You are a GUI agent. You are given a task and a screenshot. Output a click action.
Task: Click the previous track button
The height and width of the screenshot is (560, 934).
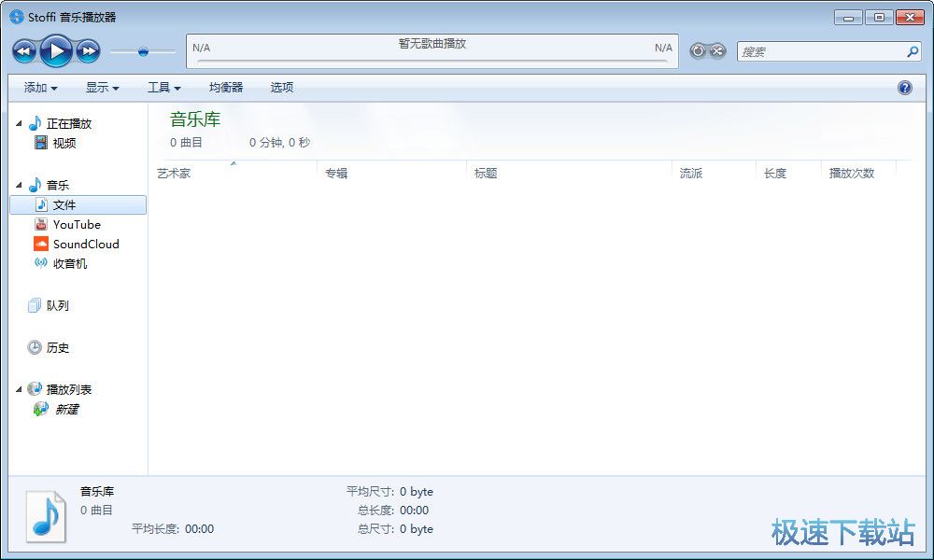(x=24, y=50)
